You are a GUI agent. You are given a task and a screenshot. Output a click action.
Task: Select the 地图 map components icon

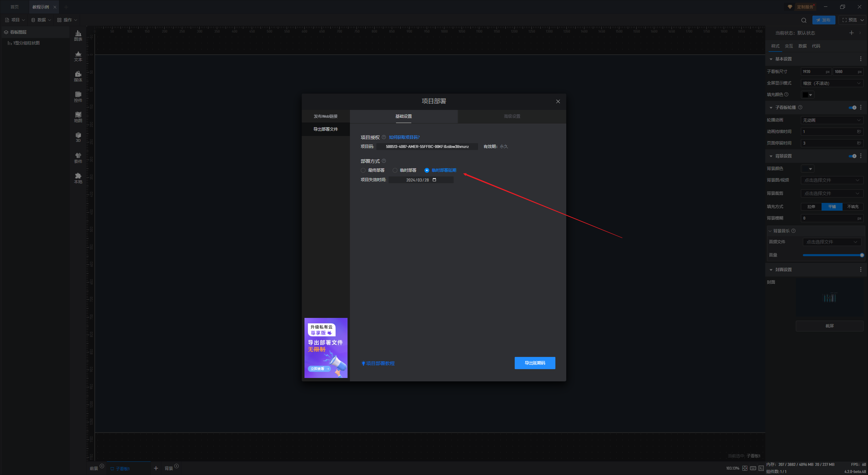pos(78,117)
